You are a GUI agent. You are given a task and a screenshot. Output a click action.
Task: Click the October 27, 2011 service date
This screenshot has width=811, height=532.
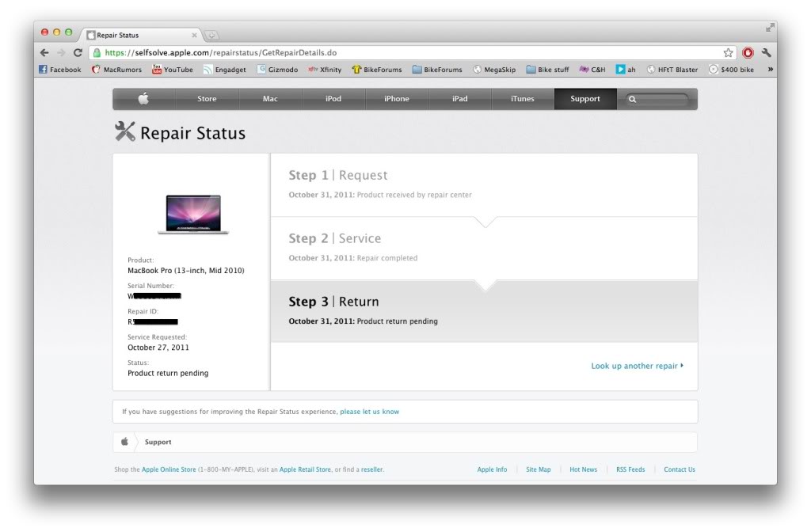(158, 348)
